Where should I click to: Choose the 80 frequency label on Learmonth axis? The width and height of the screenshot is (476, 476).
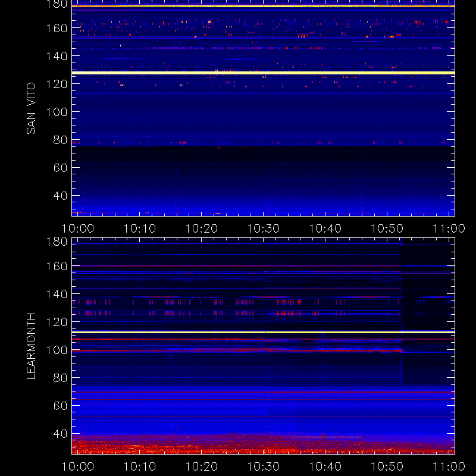[60, 378]
